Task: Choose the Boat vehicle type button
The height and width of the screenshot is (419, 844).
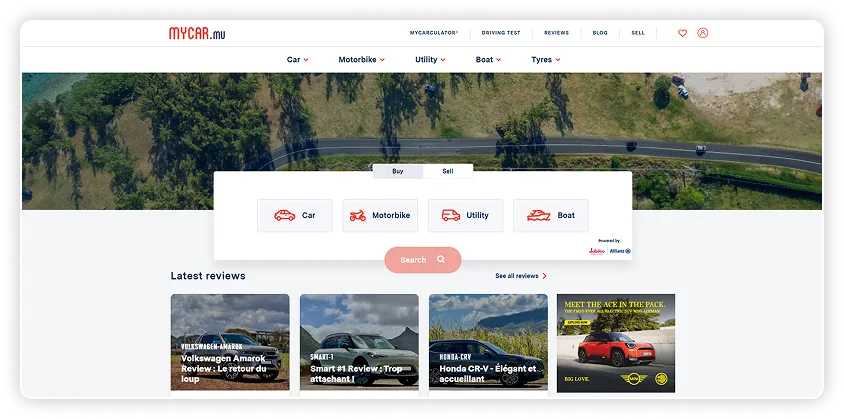Action: click(x=551, y=215)
